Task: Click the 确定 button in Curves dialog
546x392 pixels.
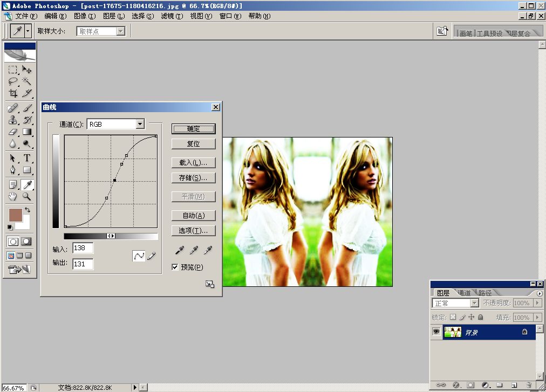Action: click(193, 129)
